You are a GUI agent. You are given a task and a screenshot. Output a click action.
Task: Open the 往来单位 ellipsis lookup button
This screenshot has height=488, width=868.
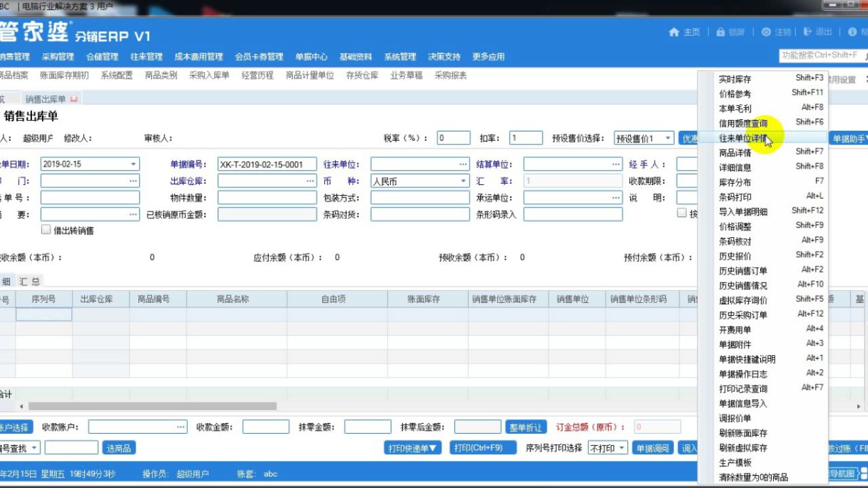[x=463, y=164]
